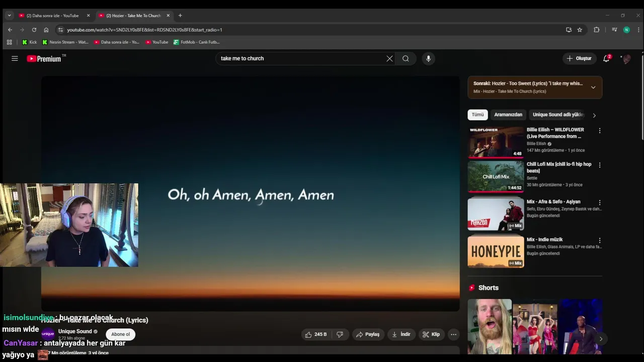Close the Daha sonra izle tab
Screen dimensions: 644x362
[x=88, y=16]
